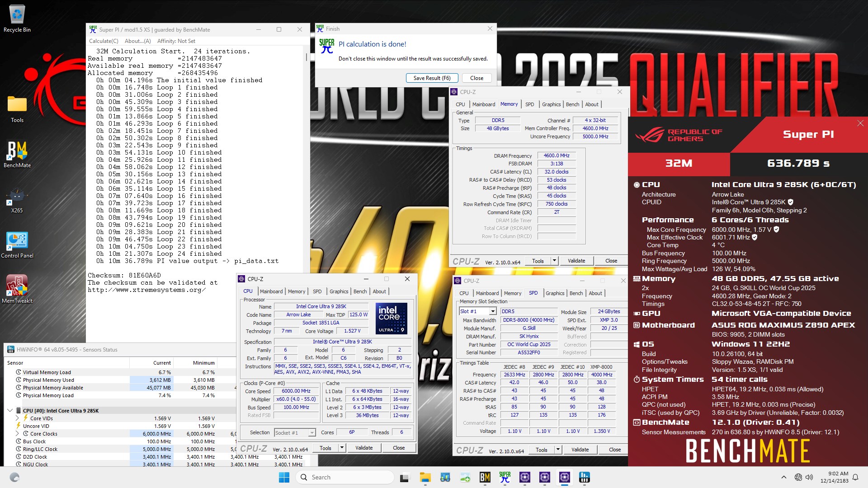
Task: Show hidden tray icons chevron
Action: pos(783,477)
